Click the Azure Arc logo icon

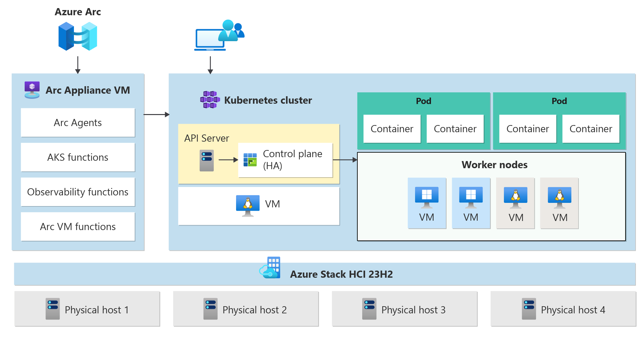tap(78, 36)
